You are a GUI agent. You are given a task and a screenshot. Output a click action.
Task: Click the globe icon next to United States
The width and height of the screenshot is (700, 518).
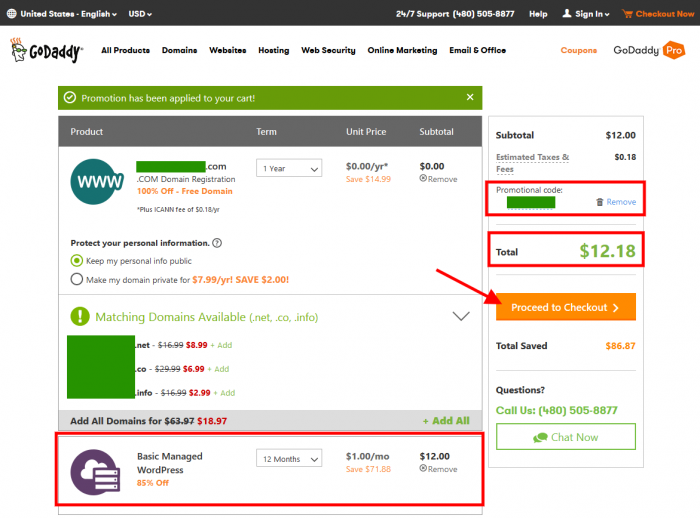[12, 14]
